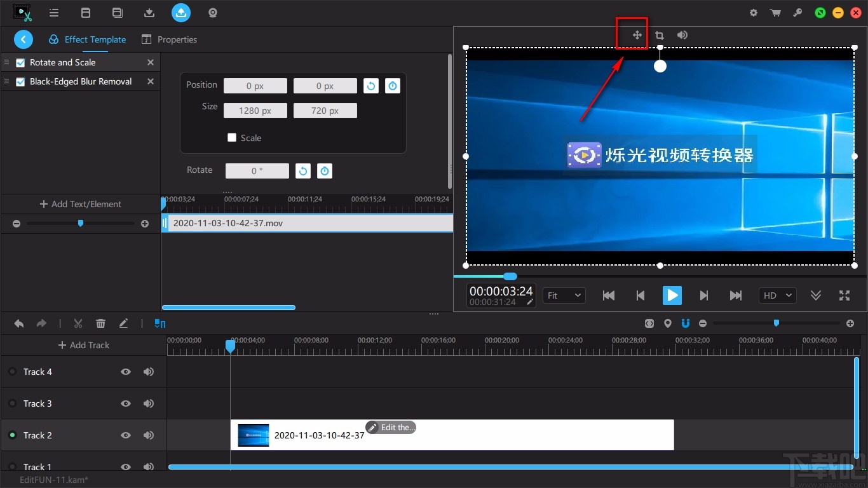Select the 2020-11-03-10-42-37 clip thumbnail on Track 2
The image size is (868, 488).
[x=254, y=435]
